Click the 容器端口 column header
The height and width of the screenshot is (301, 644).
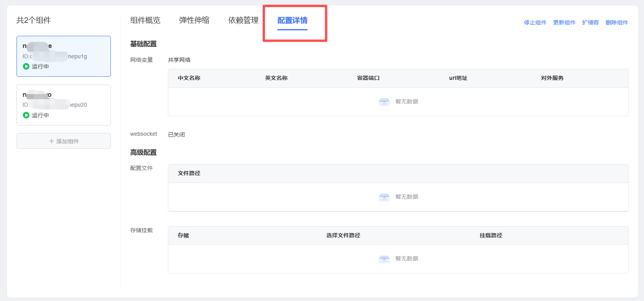[x=368, y=78]
